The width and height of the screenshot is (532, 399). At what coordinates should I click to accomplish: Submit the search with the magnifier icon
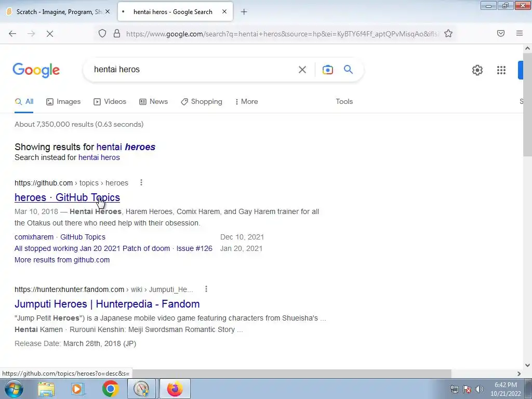(349, 70)
